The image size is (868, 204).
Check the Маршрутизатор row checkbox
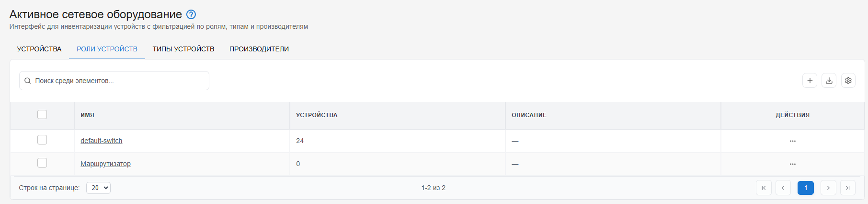[42, 163]
